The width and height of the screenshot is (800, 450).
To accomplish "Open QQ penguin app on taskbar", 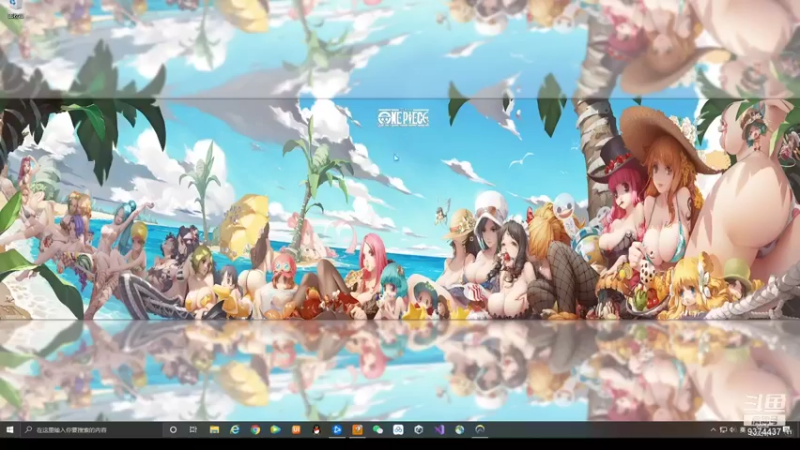I will pyautogui.click(x=316, y=430).
